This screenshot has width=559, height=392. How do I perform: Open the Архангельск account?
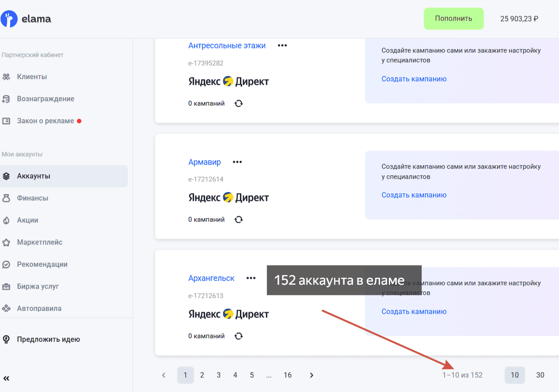point(211,278)
